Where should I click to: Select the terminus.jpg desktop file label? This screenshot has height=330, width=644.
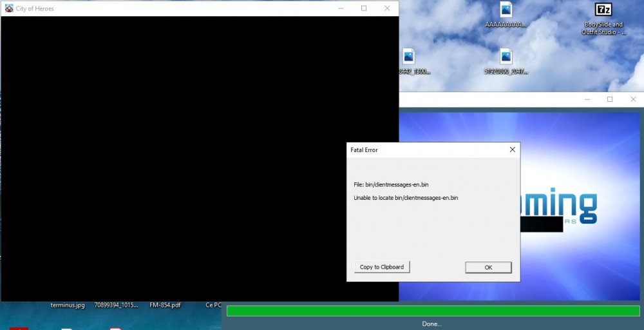click(68, 306)
